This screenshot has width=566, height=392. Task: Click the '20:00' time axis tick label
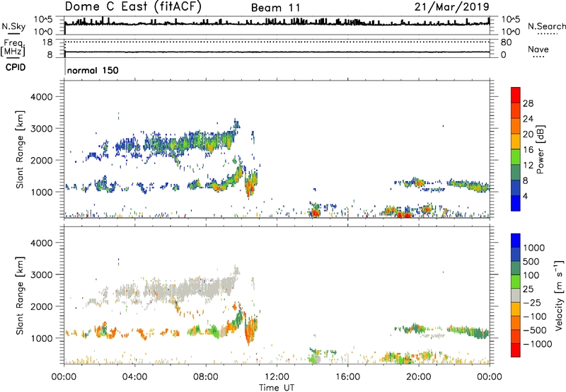point(418,377)
